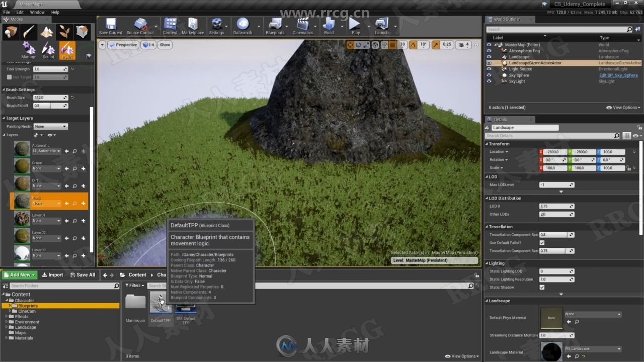Screen dimensions: 644x362
Task: Open the Content browser toolbar icon
Action: click(x=170, y=26)
